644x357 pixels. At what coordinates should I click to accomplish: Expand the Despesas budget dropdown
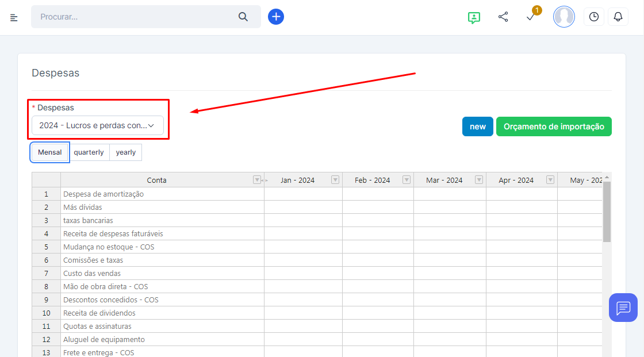[x=97, y=125]
